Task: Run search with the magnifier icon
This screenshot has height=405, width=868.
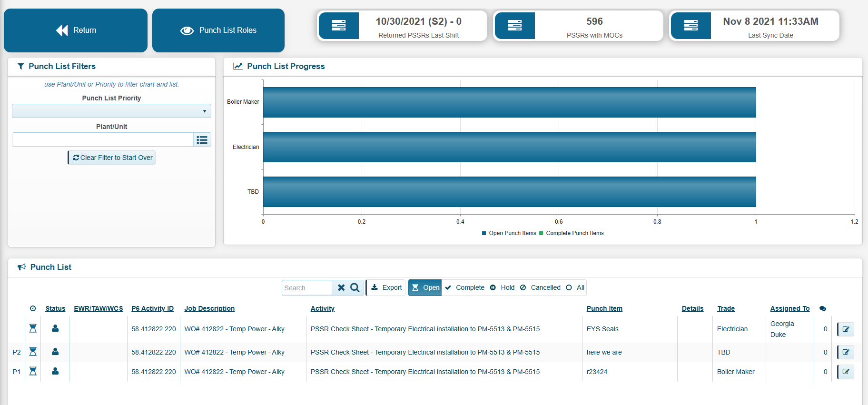Action: pyautogui.click(x=355, y=288)
